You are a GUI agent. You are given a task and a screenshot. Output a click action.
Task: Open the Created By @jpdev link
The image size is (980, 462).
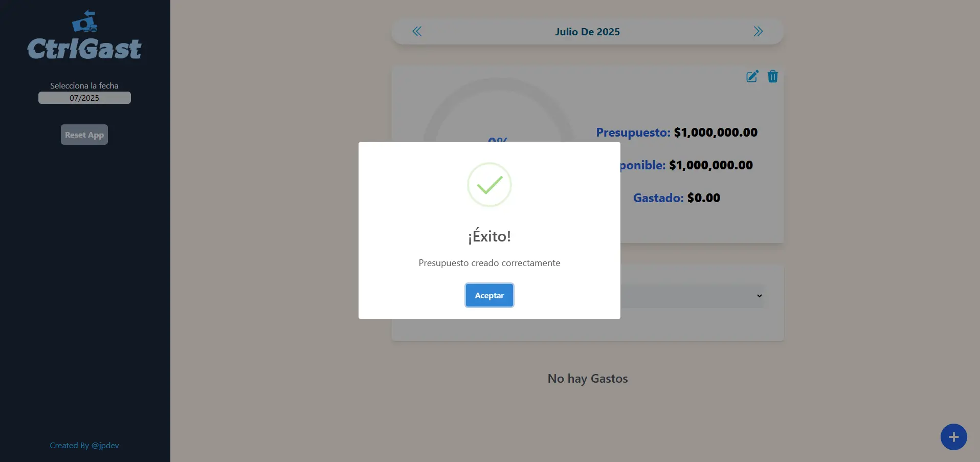tap(84, 445)
